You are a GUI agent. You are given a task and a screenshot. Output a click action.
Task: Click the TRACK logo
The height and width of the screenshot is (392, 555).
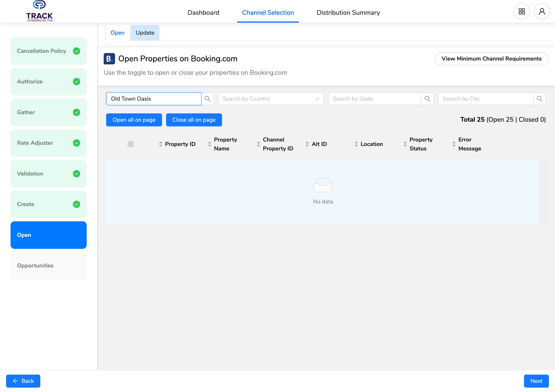click(39, 11)
